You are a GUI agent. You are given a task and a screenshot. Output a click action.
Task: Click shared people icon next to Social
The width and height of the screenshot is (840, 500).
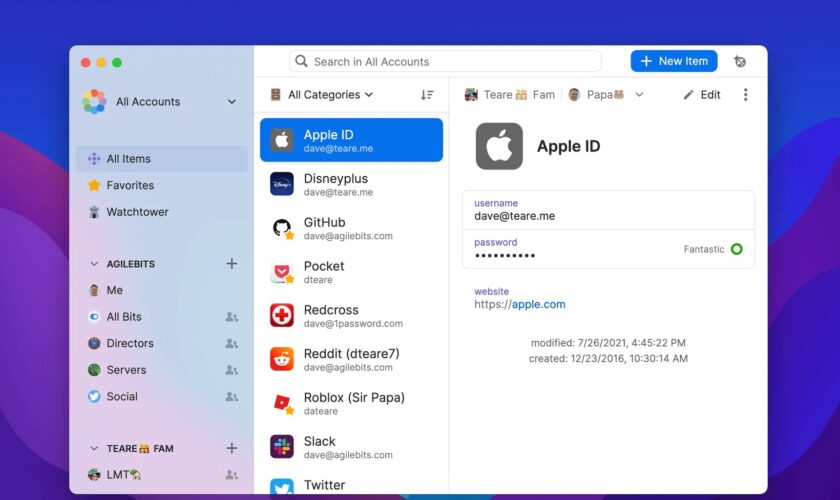tap(231, 397)
